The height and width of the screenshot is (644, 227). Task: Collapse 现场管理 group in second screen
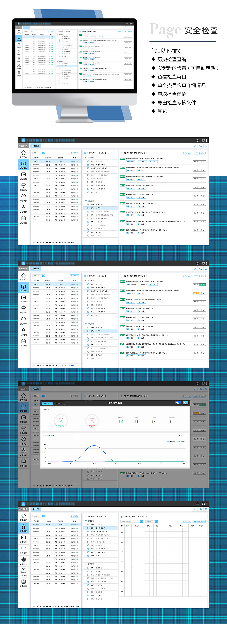85,324
